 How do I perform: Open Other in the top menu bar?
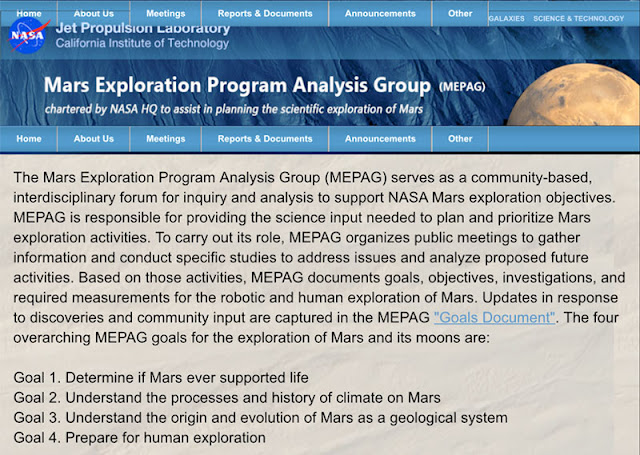pos(460,13)
